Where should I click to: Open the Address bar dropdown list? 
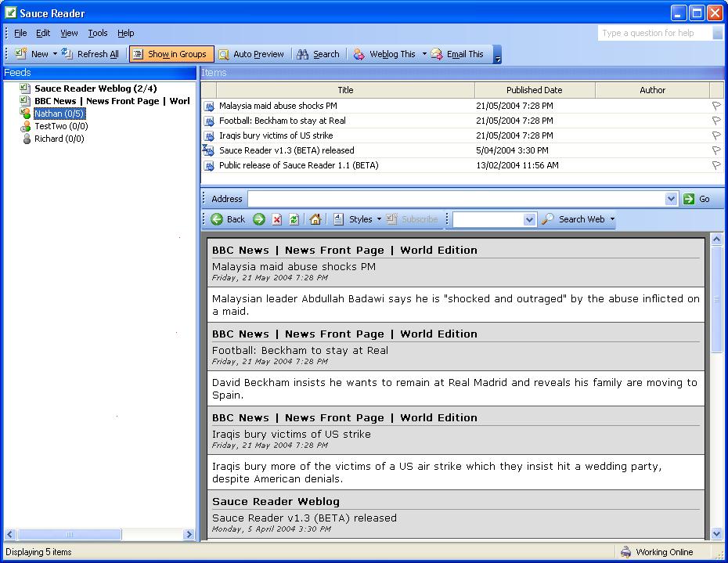[x=672, y=199]
